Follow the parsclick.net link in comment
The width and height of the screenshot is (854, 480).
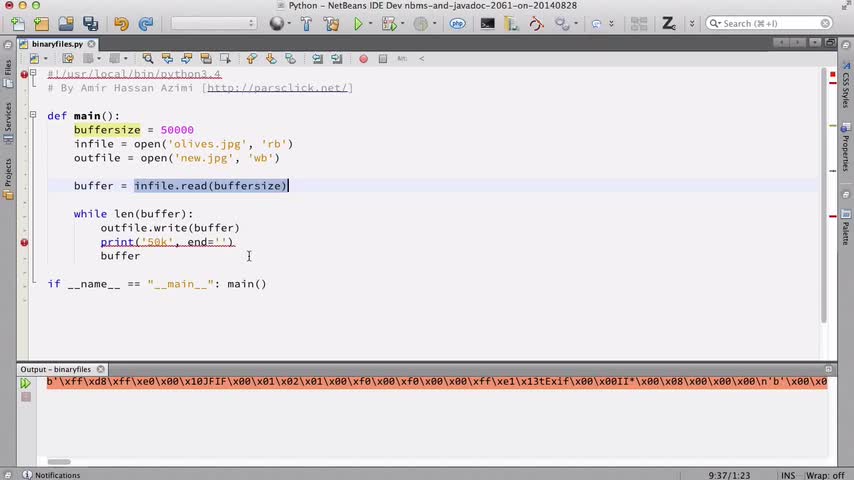(278, 88)
